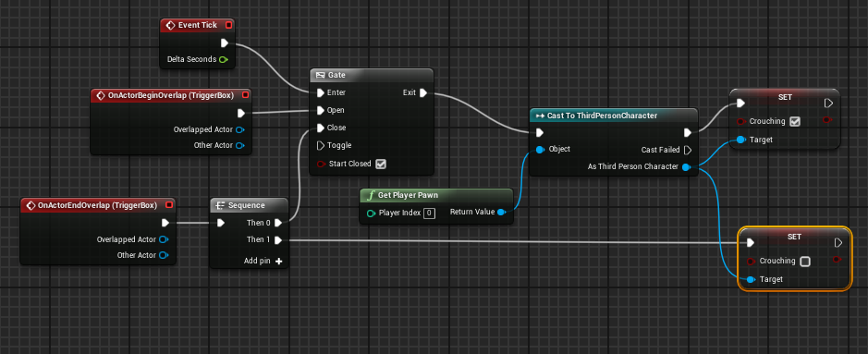Viewport: 868px width, 354px height.
Task: Click the Gate Open input pin
Action: (x=321, y=110)
